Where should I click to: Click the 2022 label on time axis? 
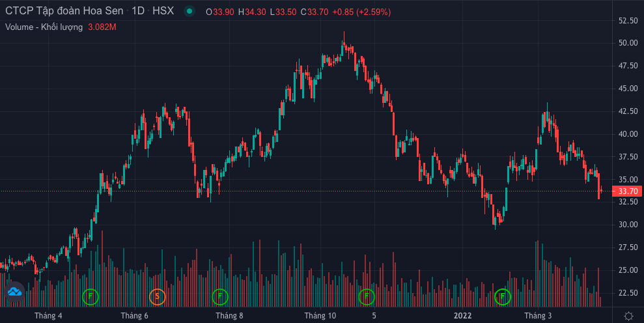click(462, 316)
